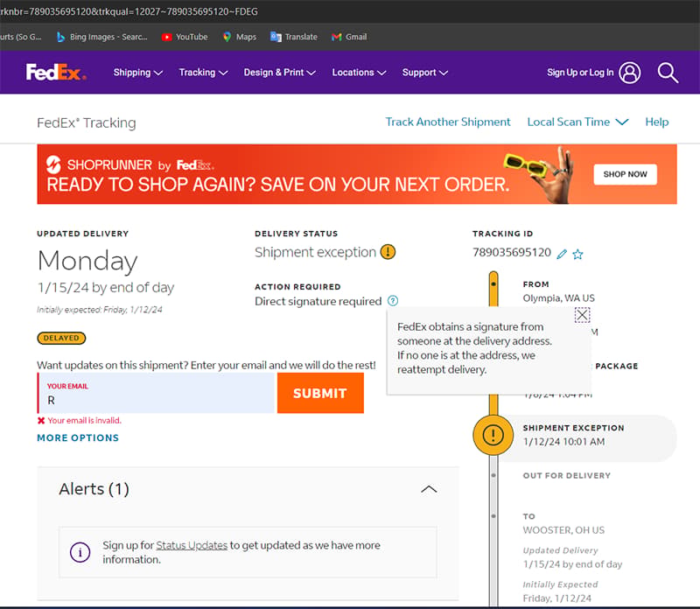Open the shipment exception warning icon

coord(388,252)
